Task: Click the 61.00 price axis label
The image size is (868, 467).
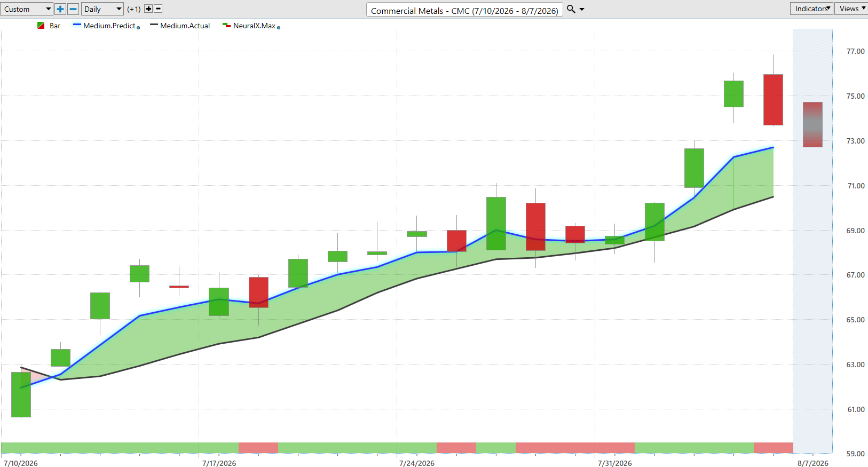Action: (x=856, y=409)
